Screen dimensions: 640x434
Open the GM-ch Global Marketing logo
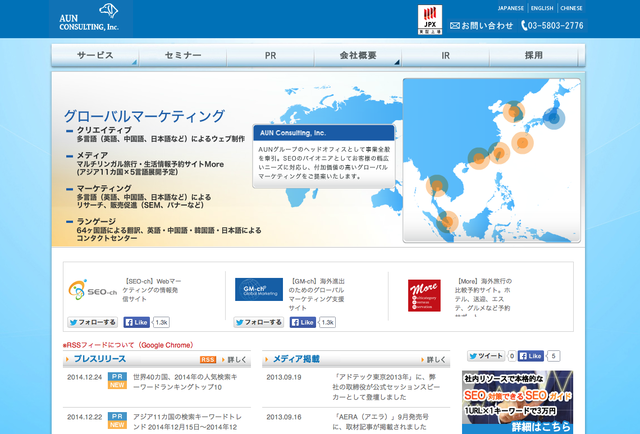[259, 289]
